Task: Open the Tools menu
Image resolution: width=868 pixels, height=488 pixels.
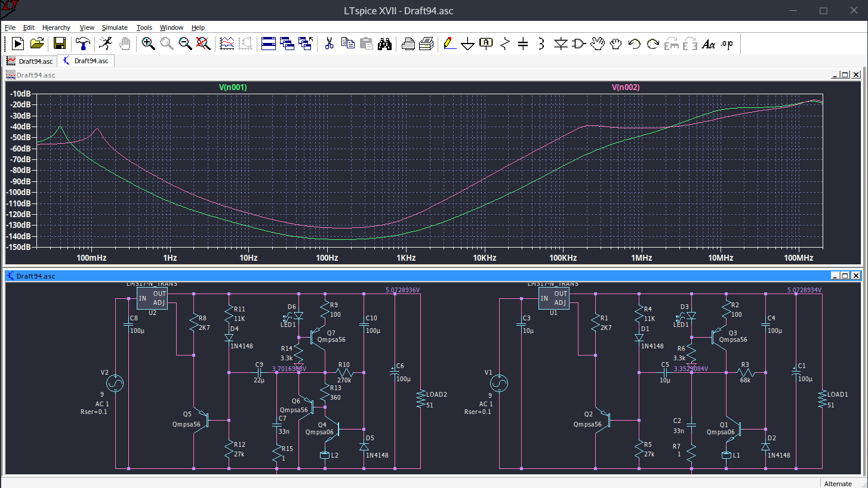Action: 144,27
